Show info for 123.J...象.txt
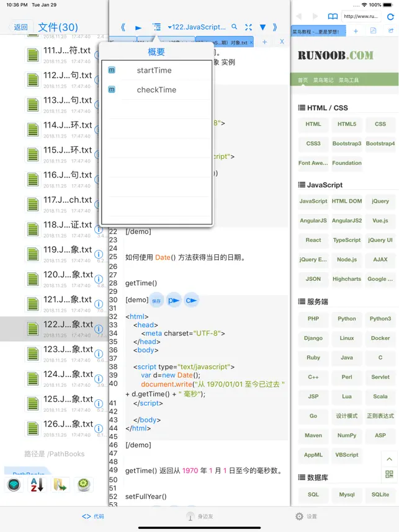This screenshot has width=399, height=532. point(99,354)
